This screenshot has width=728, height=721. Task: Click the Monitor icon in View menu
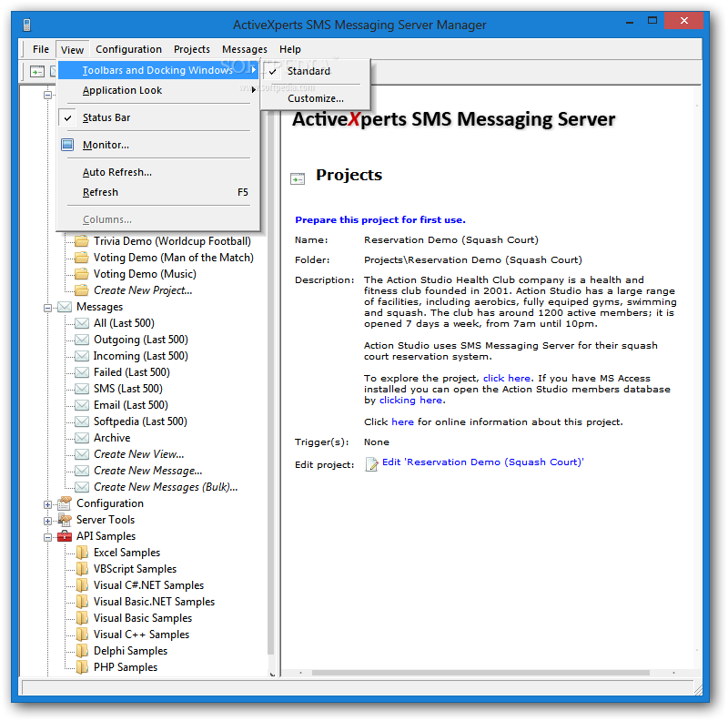click(x=67, y=145)
